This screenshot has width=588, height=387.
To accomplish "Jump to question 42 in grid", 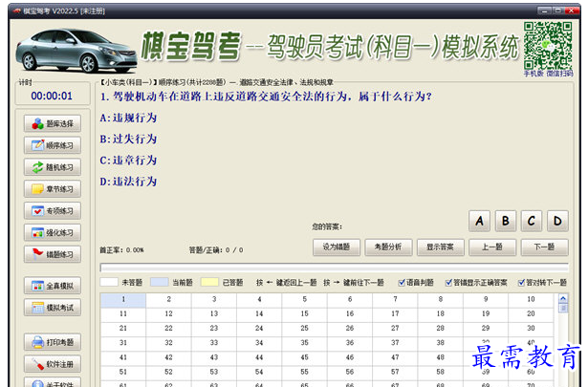I will coord(168,357).
